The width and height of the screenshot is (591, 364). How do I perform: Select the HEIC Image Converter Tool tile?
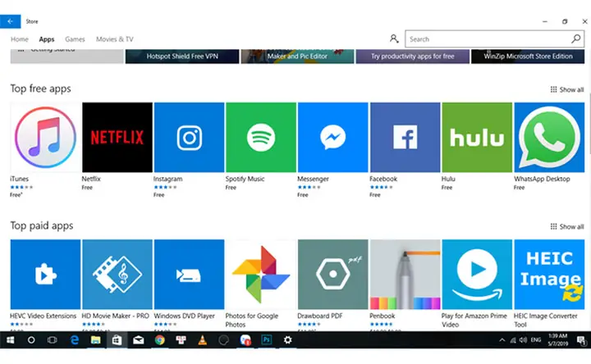[x=549, y=275]
